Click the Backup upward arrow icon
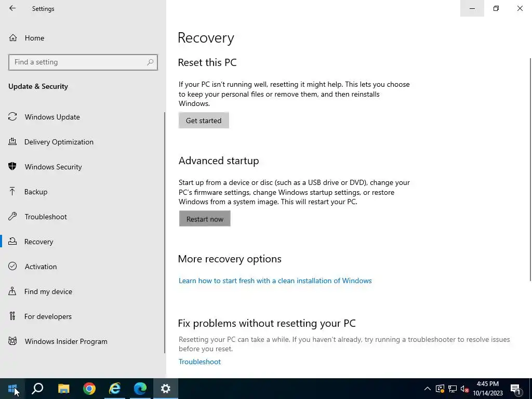 coord(12,191)
